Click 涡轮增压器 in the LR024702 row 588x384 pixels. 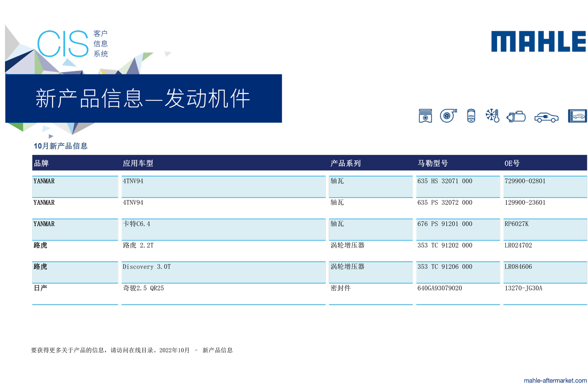tap(348, 246)
